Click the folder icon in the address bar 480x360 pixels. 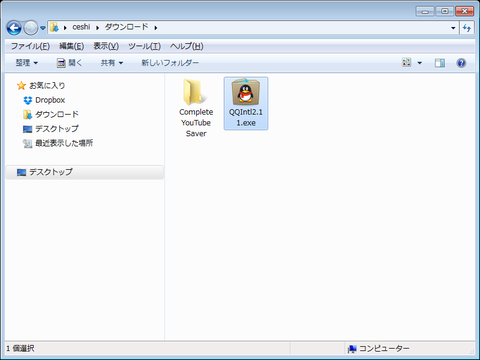54,27
